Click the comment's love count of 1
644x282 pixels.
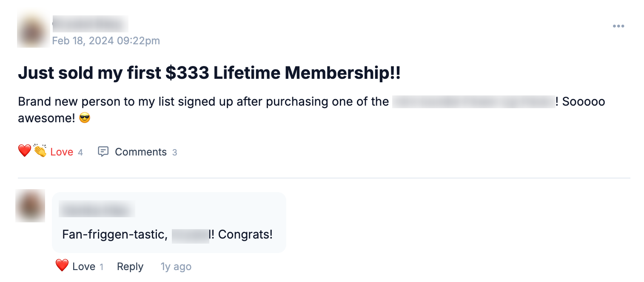pyautogui.click(x=102, y=267)
